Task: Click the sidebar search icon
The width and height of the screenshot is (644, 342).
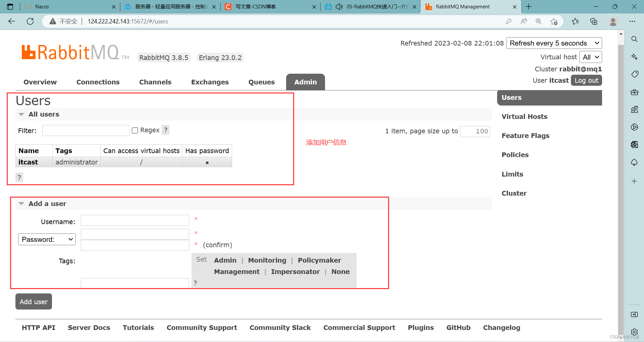Action: click(x=634, y=39)
